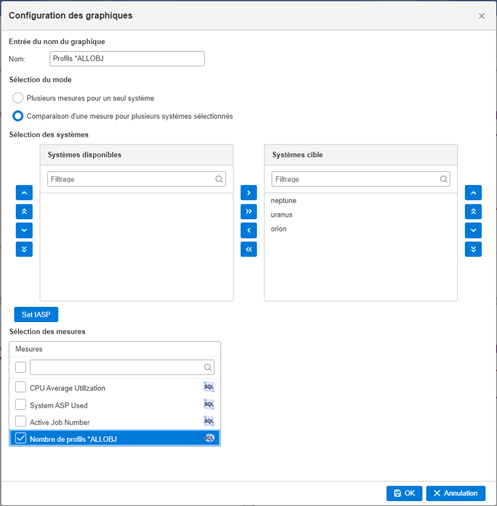497x506 pixels.
Task: Click the Set IASP button
Action: tap(36, 314)
